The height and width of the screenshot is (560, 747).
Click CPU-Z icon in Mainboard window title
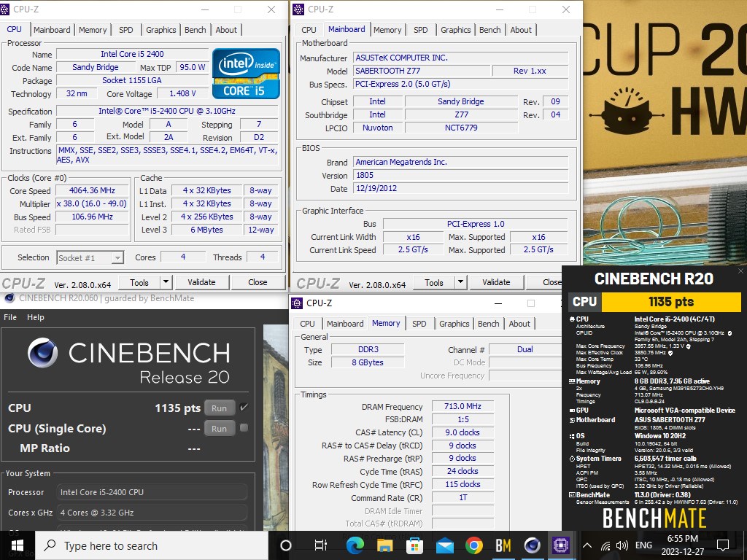pos(298,9)
